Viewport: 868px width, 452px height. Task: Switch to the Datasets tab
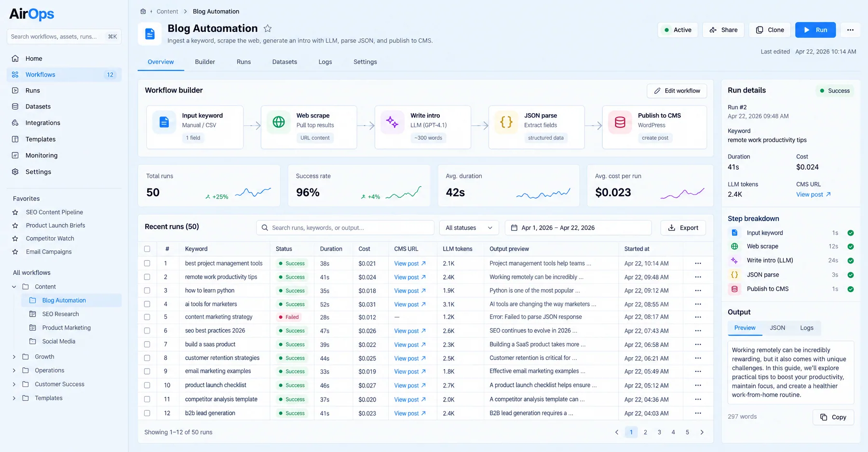(285, 62)
